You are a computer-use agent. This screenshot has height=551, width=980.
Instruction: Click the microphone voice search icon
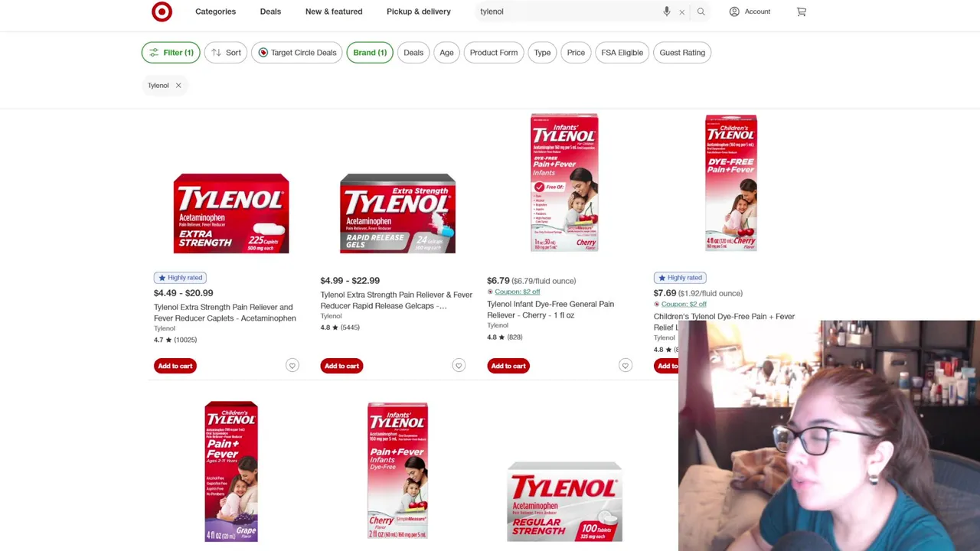(x=667, y=11)
